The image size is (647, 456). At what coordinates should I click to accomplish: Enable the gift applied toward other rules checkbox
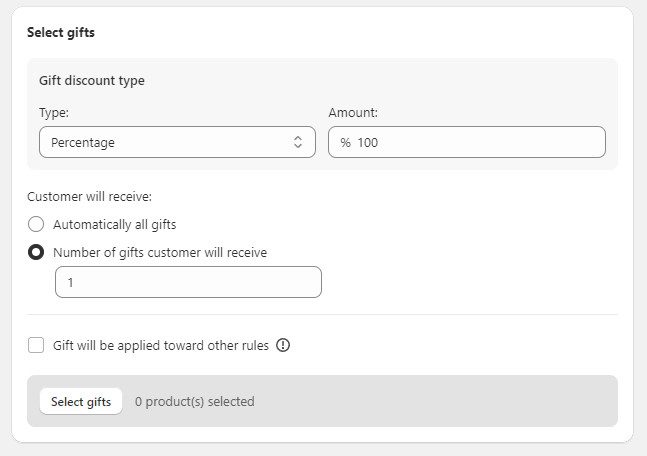click(36, 345)
